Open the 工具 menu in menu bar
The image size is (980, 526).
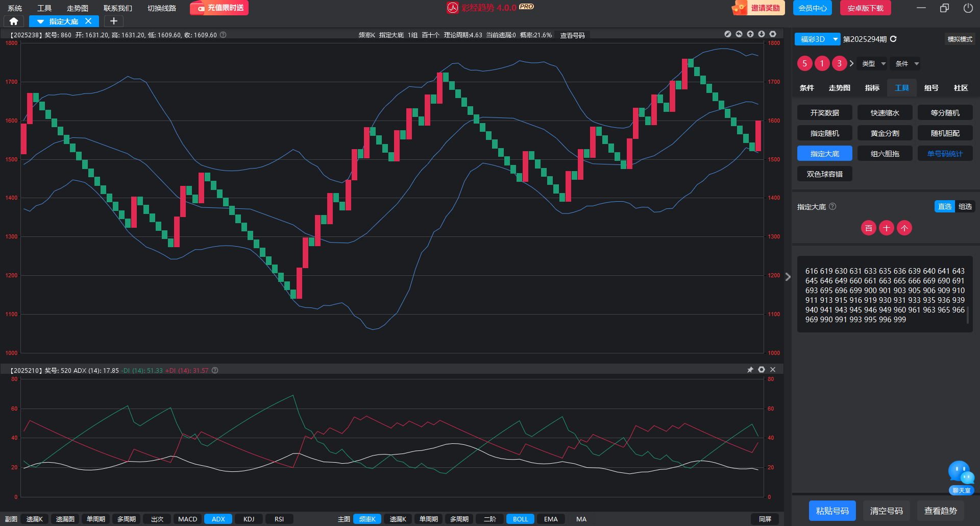pyautogui.click(x=44, y=8)
